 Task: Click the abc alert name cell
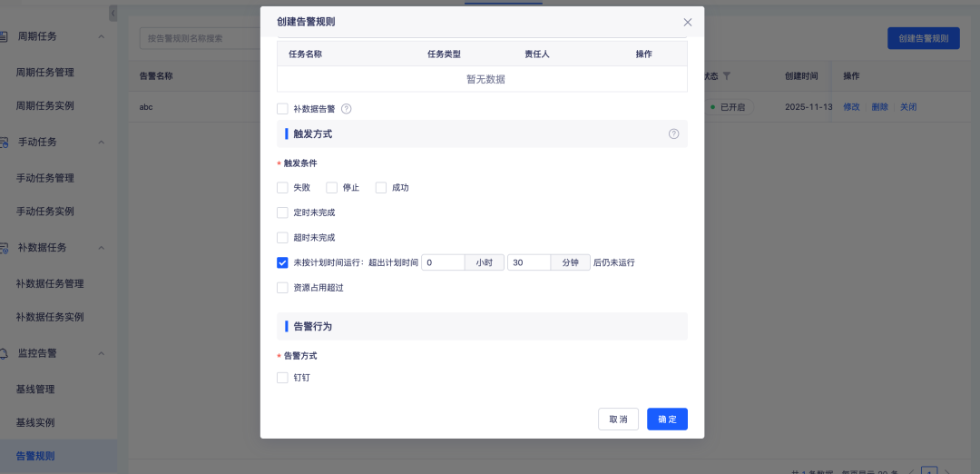coord(145,107)
